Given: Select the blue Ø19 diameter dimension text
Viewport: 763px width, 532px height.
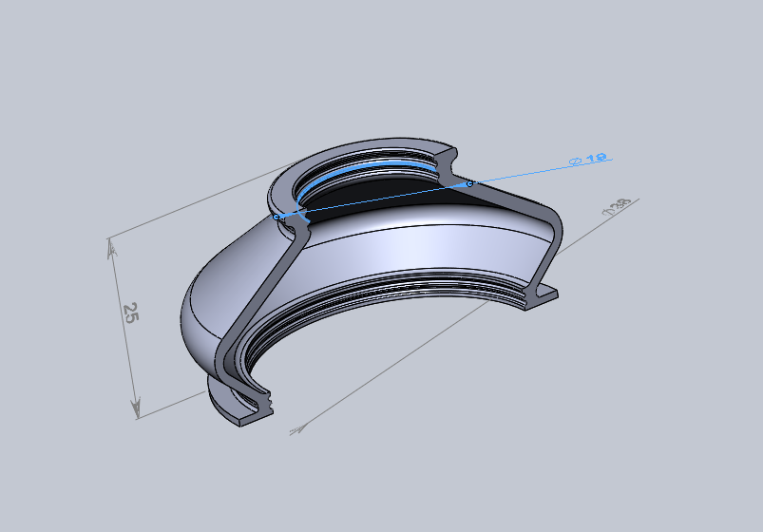Looking at the screenshot, I should tap(588, 159).
